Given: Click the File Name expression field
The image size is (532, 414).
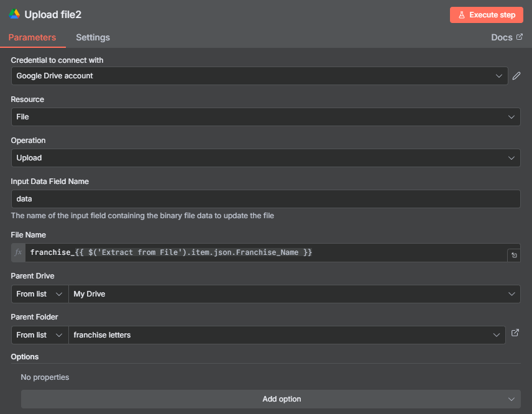Looking at the screenshot, I should tap(266, 252).
